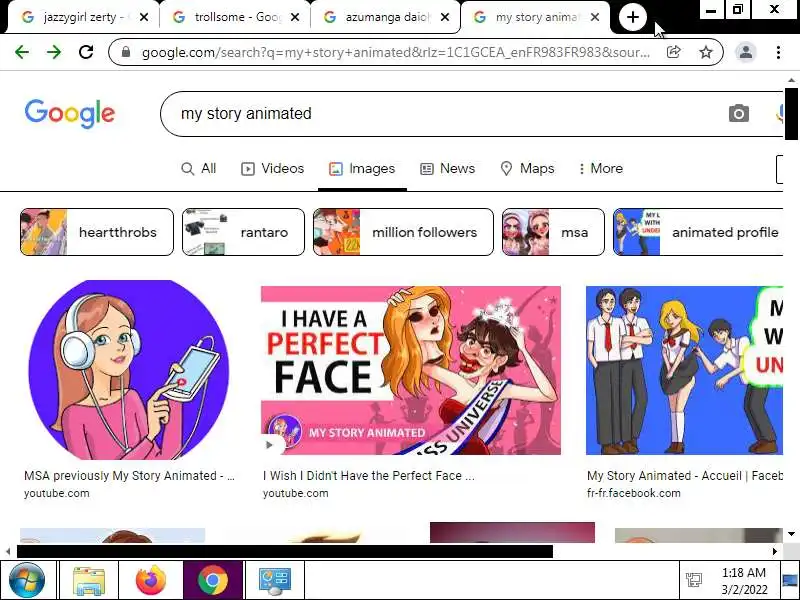Filter images by msa chip
Viewport: 800px width, 600px height.
coord(553,232)
